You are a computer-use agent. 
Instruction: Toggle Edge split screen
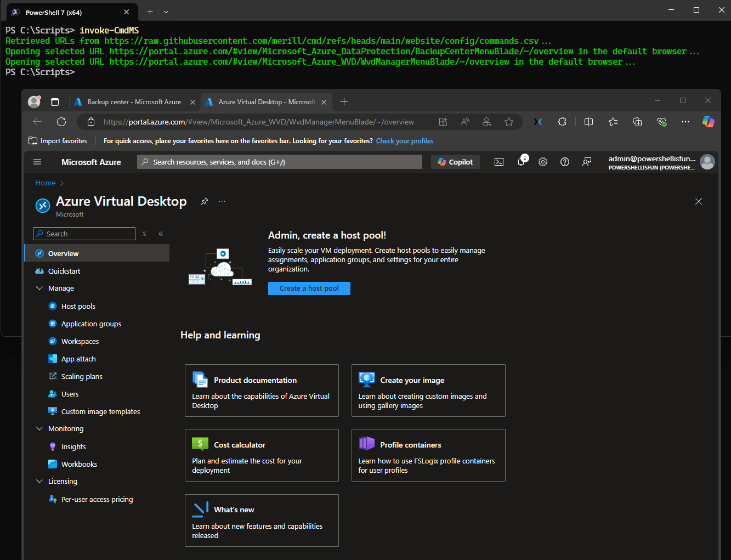[589, 122]
